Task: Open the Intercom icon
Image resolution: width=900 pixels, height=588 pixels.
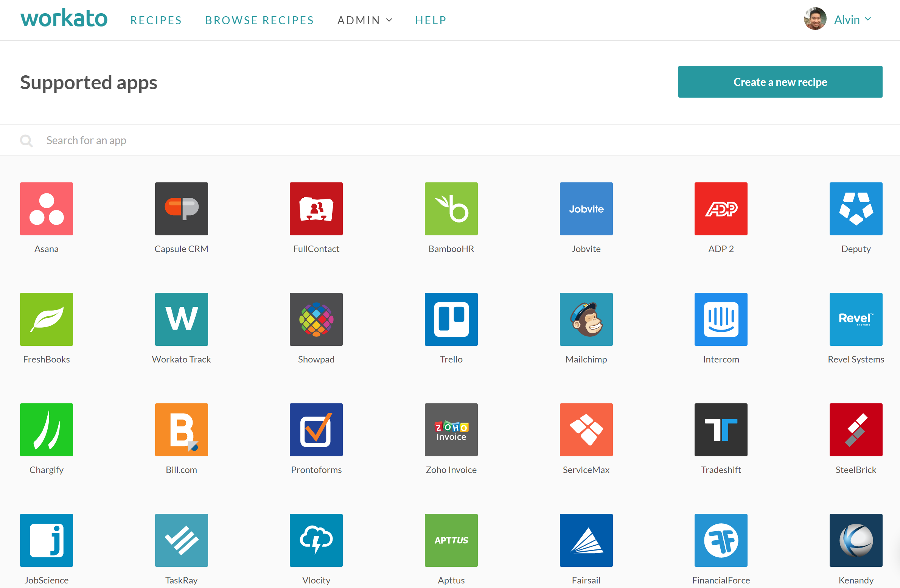Action: [x=721, y=319]
